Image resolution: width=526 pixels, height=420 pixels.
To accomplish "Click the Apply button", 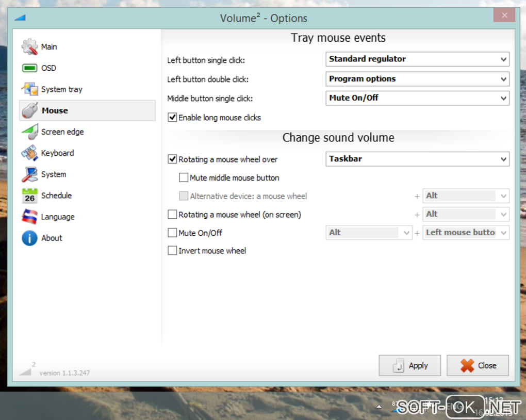I will [x=409, y=366].
